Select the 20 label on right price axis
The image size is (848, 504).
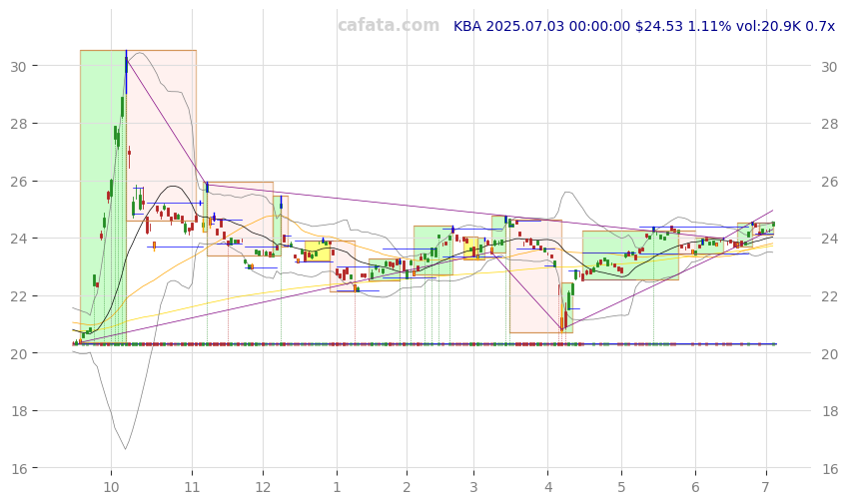point(830,353)
